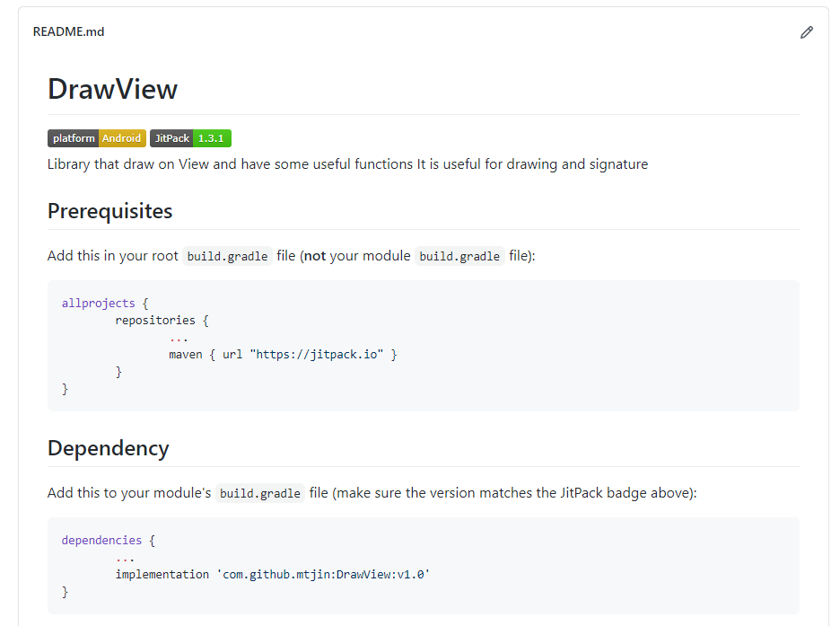The width and height of the screenshot is (840, 626).
Task: Click the allprojects keyword in code block
Action: (99, 304)
